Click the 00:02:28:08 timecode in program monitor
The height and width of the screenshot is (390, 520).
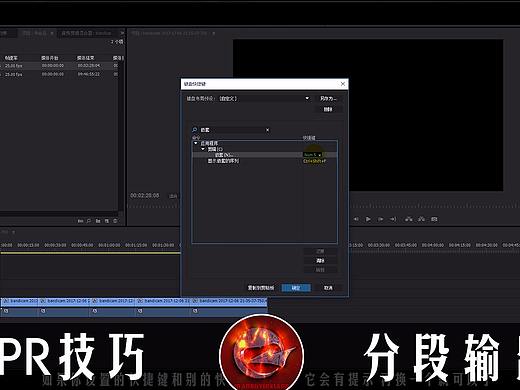coord(145,195)
